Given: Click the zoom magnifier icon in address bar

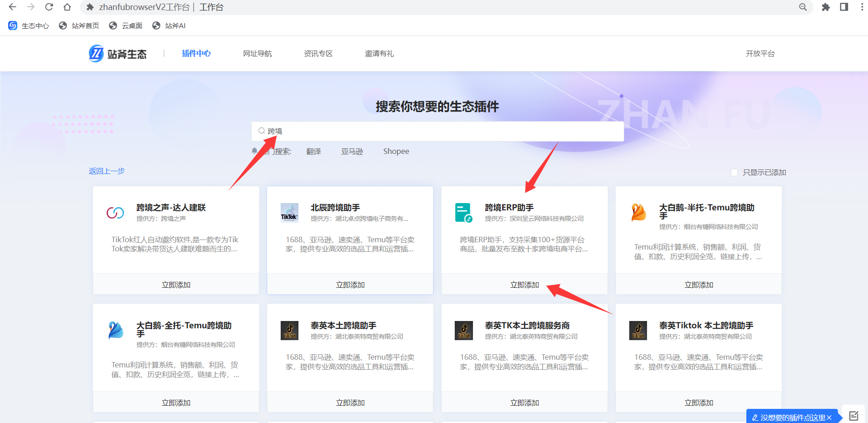Looking at the screenshot, I should coord(803,7).
